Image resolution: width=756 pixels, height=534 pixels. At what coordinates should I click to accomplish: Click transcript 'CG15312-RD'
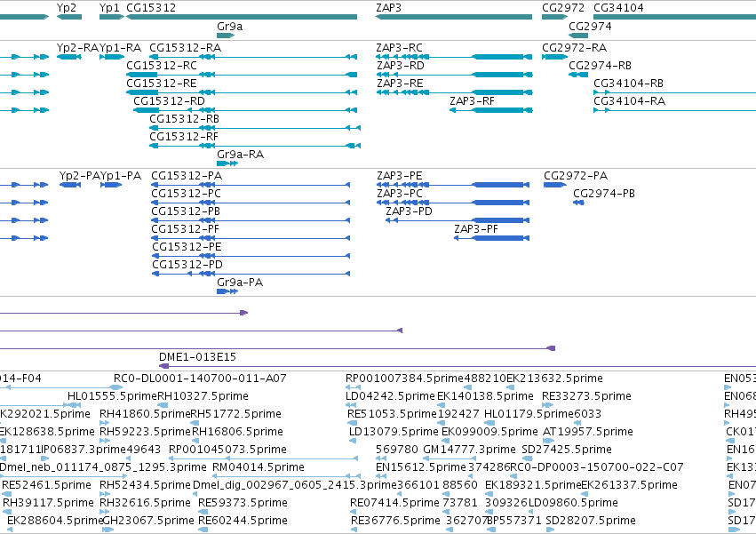169,101
